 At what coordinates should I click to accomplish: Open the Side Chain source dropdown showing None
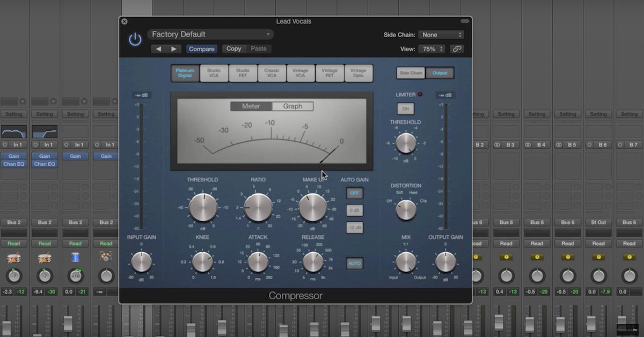[441, 34]
